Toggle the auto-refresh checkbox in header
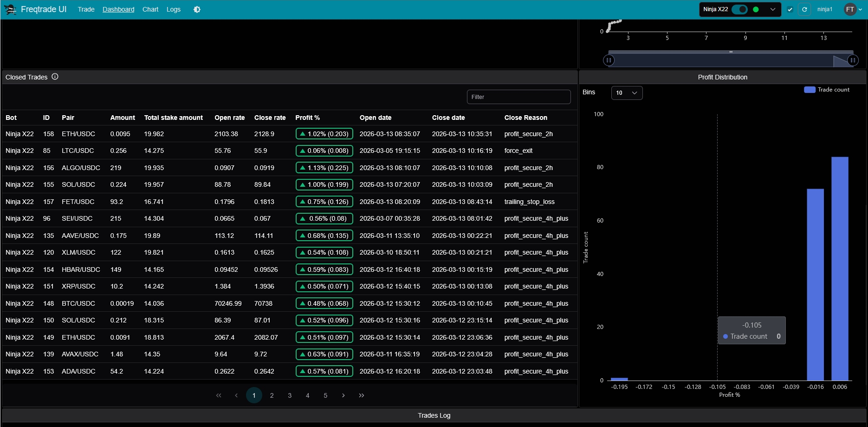The image size is (868, 427). 790,9
